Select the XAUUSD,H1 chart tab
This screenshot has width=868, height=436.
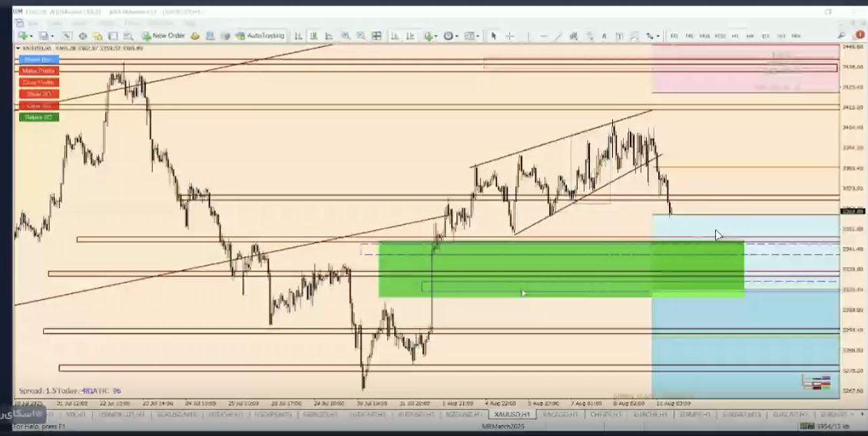pyautogui.click(x=511, y=415)
